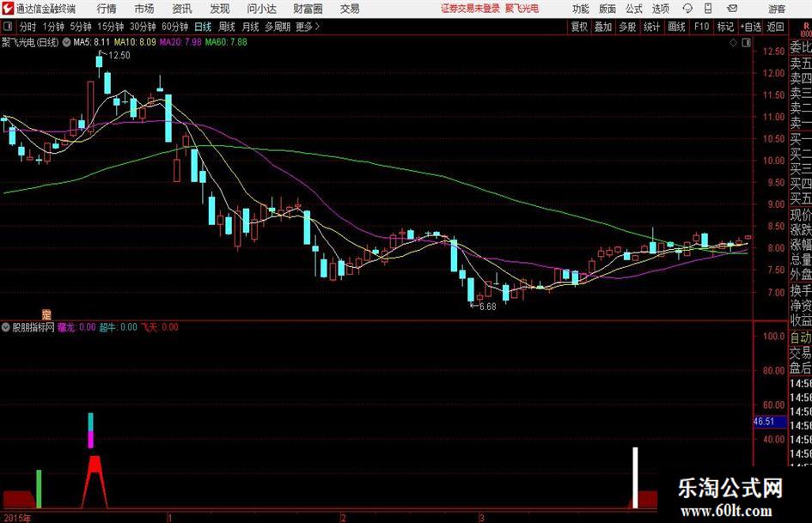Click the 藏龙: 0.00 indicator value
Image resolution: width=812 pixels, height=523 pixels.
click(x=76, y=327)
